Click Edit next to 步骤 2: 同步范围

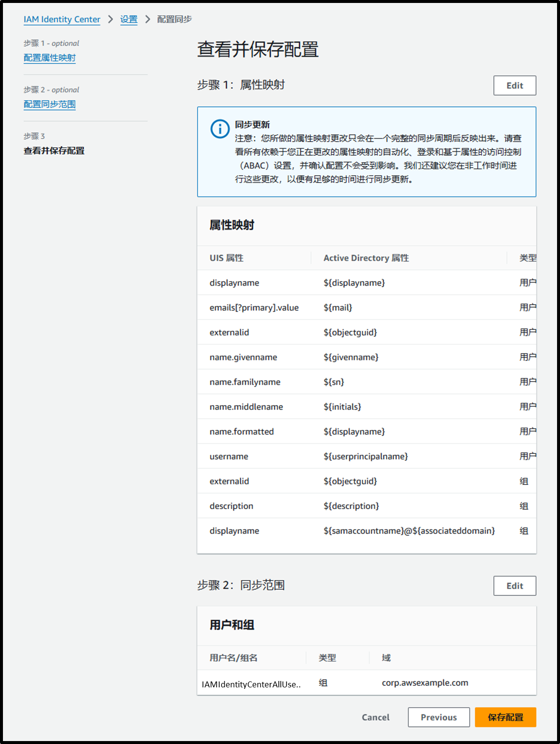tap(515, 585)
